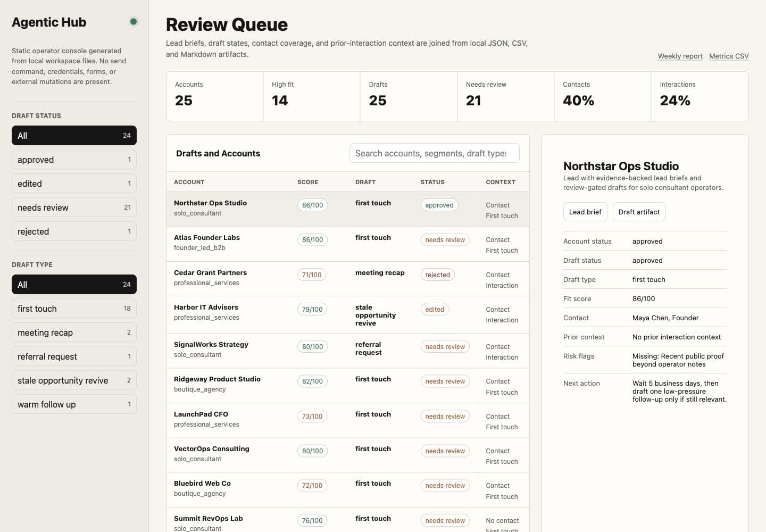Click the 82/100 score badge

[312, 381]
